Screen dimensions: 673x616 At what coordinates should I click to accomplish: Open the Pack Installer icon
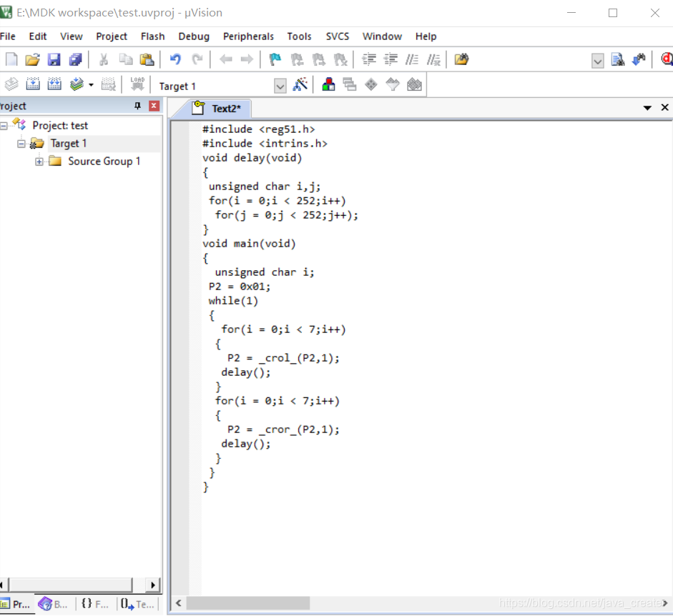pyautogui.click(x=414, y=84)
